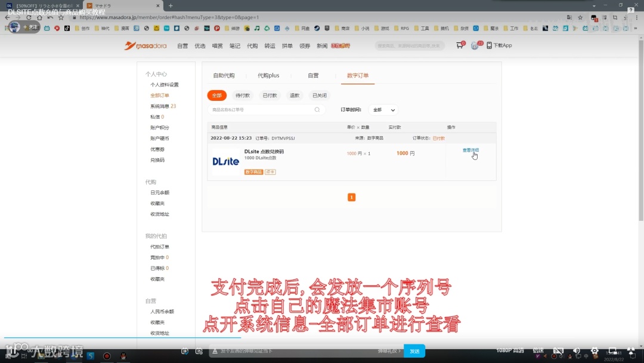Expand the RPG bookmark folder
Screen dimensions: 644x363
coord(402,29)
